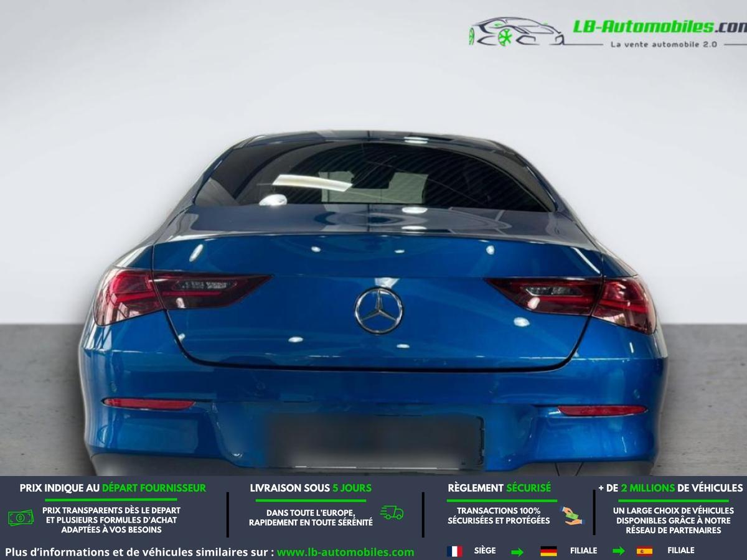This screenshot has width=747, height=560.
Task: Click the LB-Automobiles car logo icon
Action: point(517,32)
